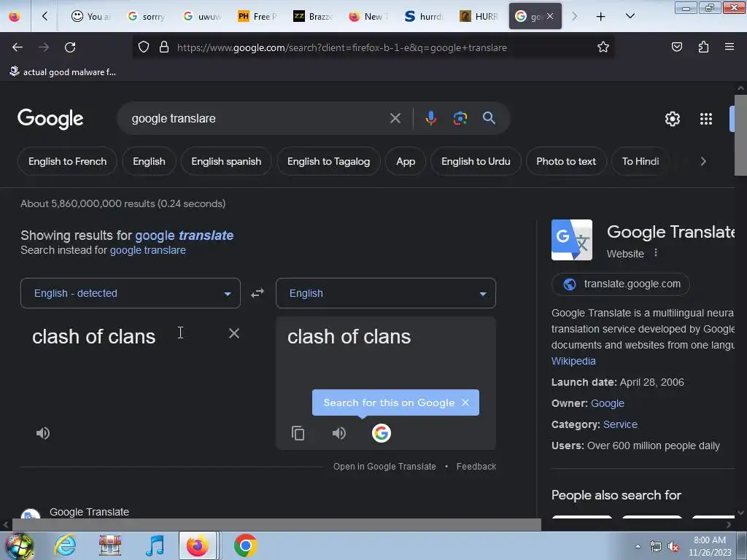Select the English to Tagalog chip
Image resolution: width=747 pixels, height=560 pixels.
tap(329, 161)
